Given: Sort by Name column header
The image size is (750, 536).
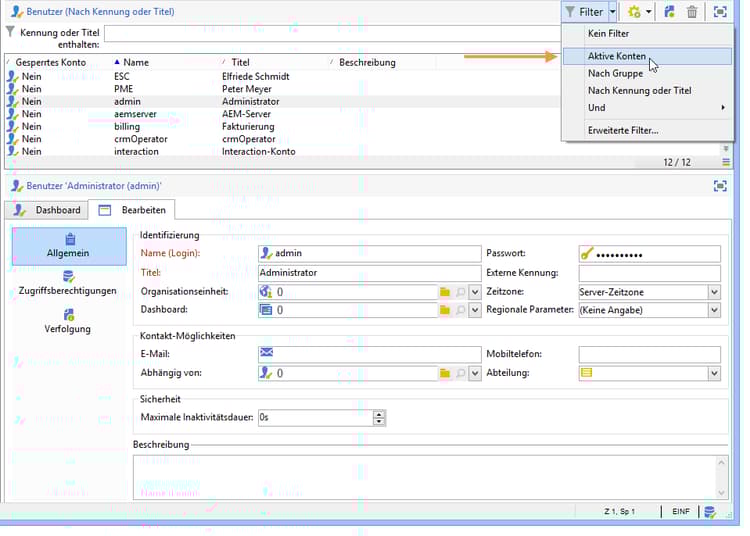Looking at the screenshot, I should [136, 62].
